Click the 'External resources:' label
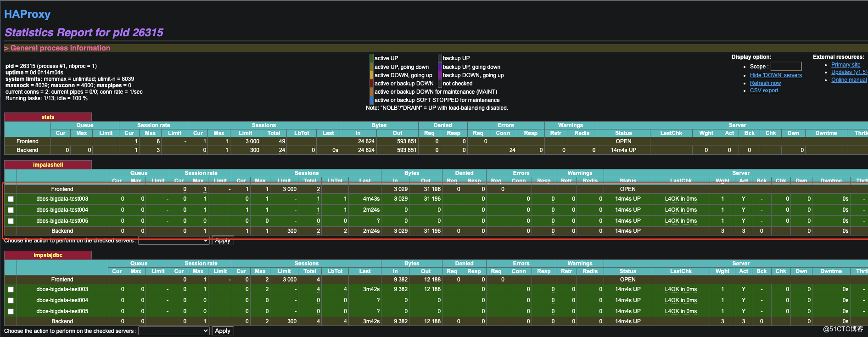The image size is (868, 337). [x=839, y=57]
